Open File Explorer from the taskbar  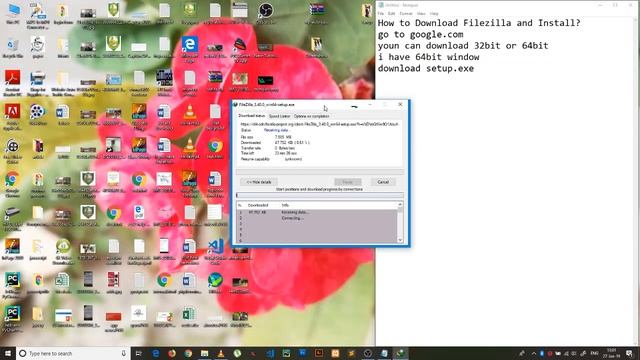204,353
